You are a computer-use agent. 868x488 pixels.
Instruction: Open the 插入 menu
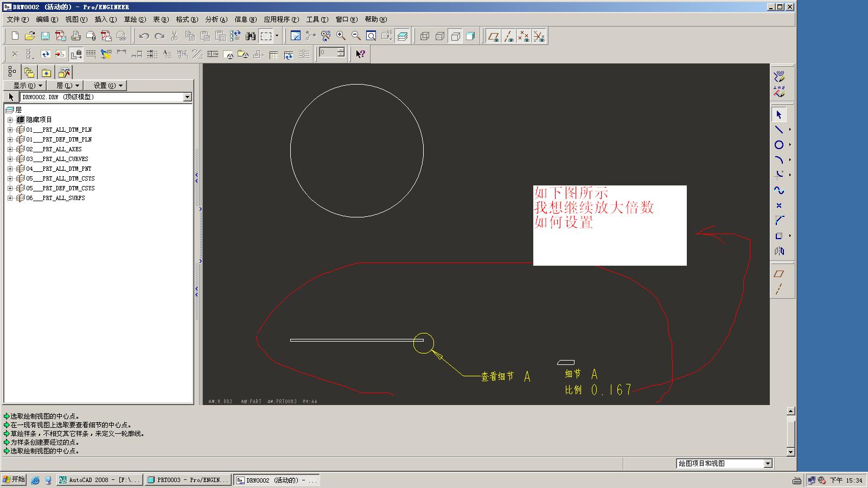coord(106,20)
